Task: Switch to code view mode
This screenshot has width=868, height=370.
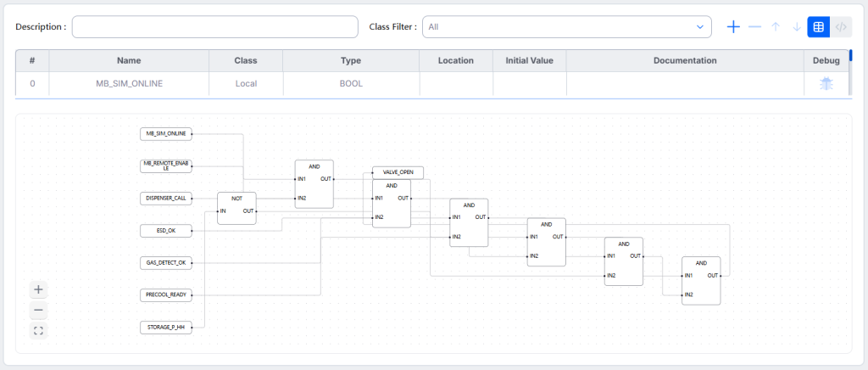Action: 840,27
